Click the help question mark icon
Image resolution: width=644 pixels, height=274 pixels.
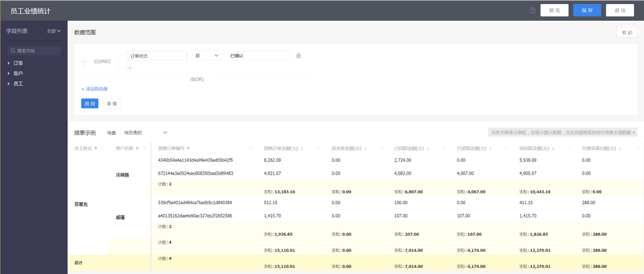(x=533, y=11)
